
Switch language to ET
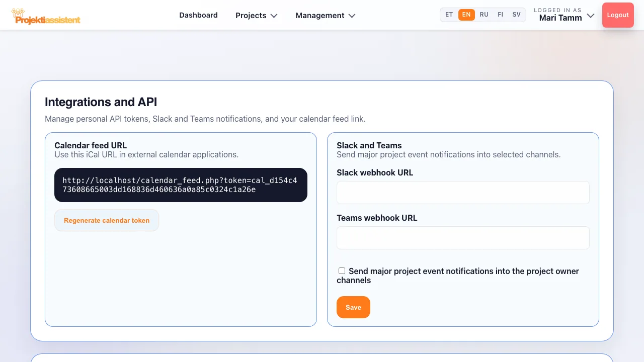[449, 15]
